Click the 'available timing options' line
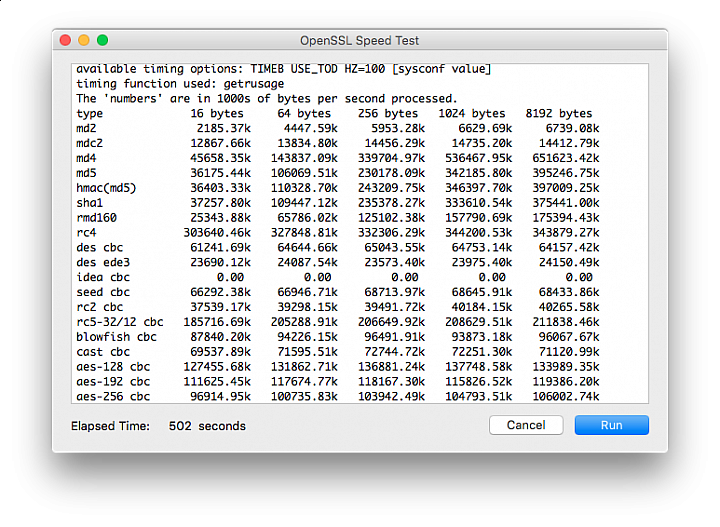 [x=283, y=69]
